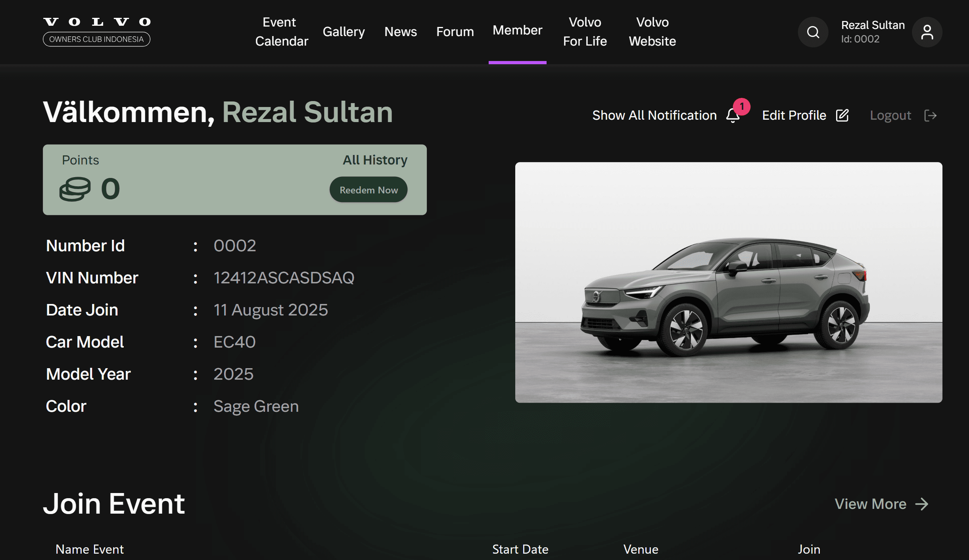Image resolution: width=969 pixels, height=560 pixels.
Task: Click the Volvo EC40 car image
Action: pyautogui.click(x=728, y=283)
